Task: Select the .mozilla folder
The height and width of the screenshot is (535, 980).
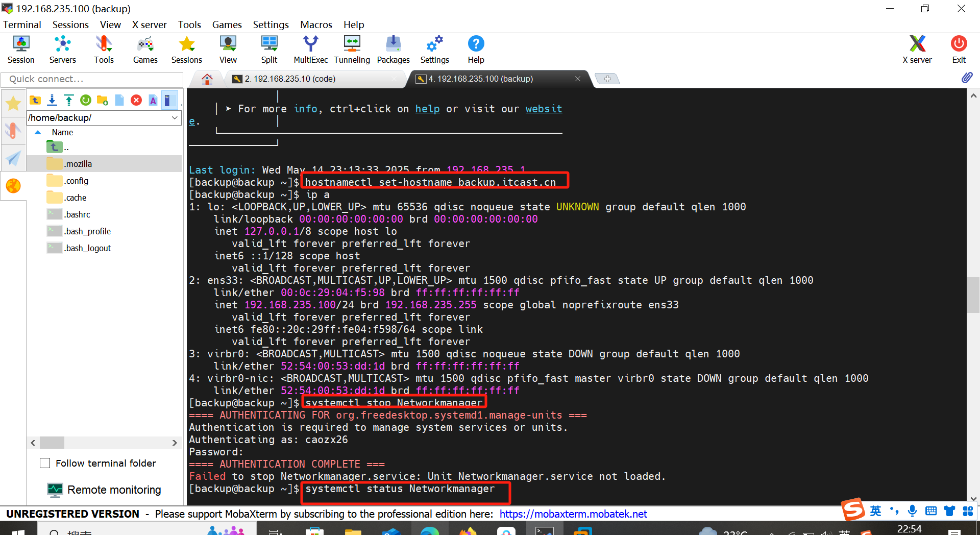Action: 104,164
